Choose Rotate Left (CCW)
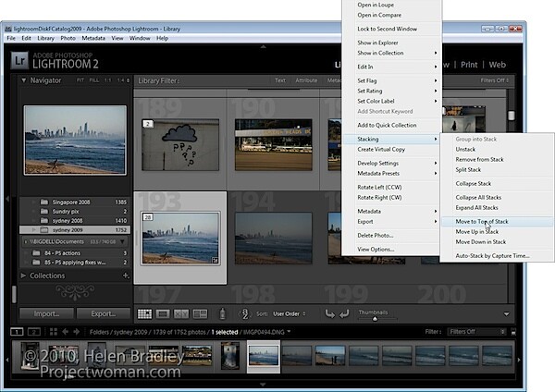 391,187
